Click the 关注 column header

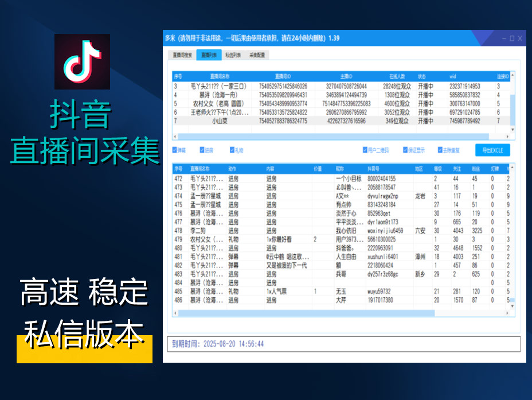[457, 169]
